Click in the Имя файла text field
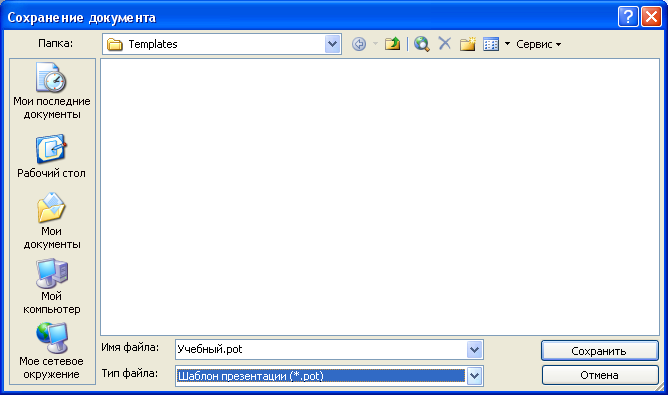Image resolution: width=668 pixels, height=395 pixels. coord(321,350)
